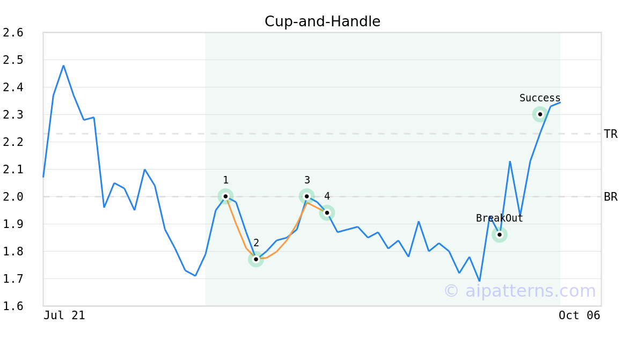Select pattern point marker 4

pyautogui.click(x=327, y=213)
